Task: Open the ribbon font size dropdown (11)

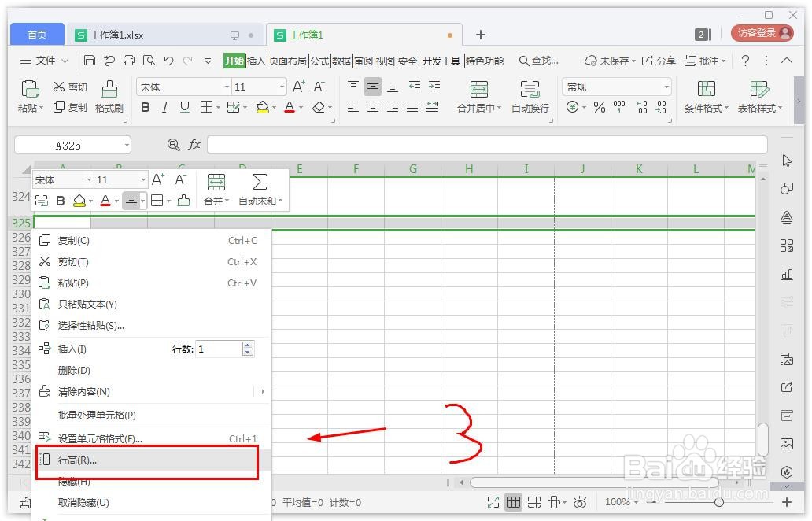Action: coord(282,87)
